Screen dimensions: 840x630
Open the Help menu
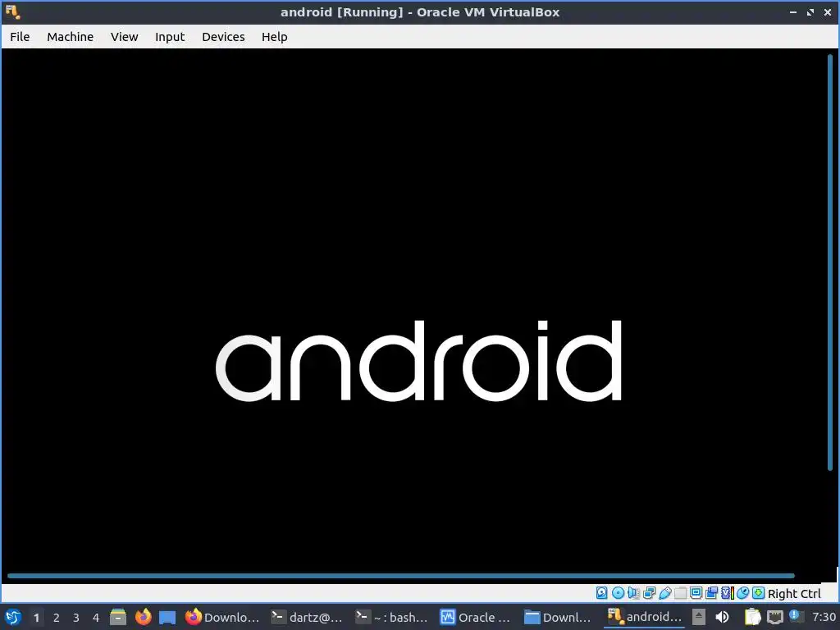click(274, 37)
